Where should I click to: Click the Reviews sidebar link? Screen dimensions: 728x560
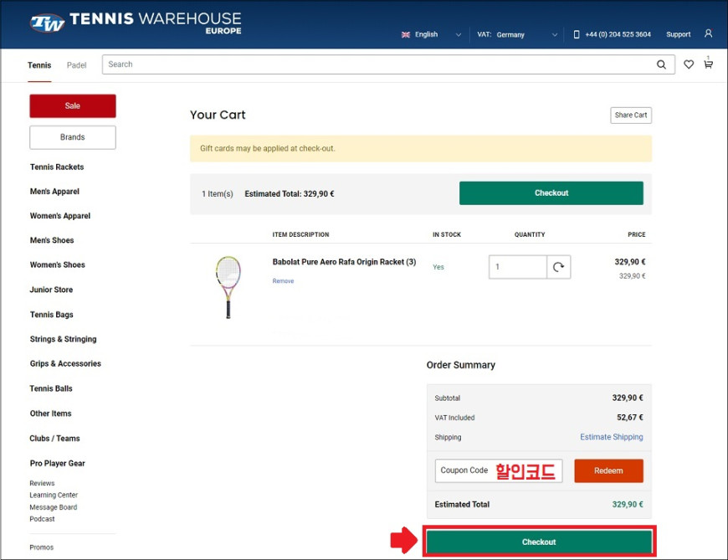pyautogui.click(x=42, y=483)
